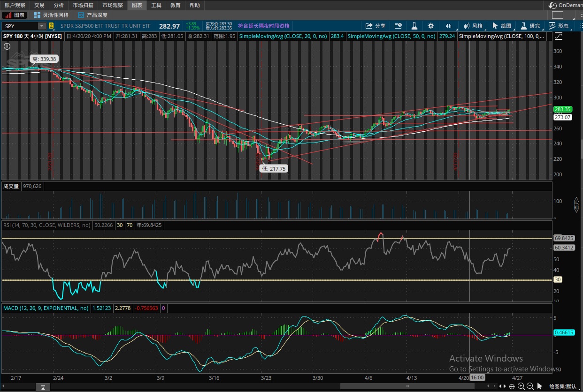Click the MACD 0.46615 axis value label
The image size is (583, 392).
(x=563, y=332)
